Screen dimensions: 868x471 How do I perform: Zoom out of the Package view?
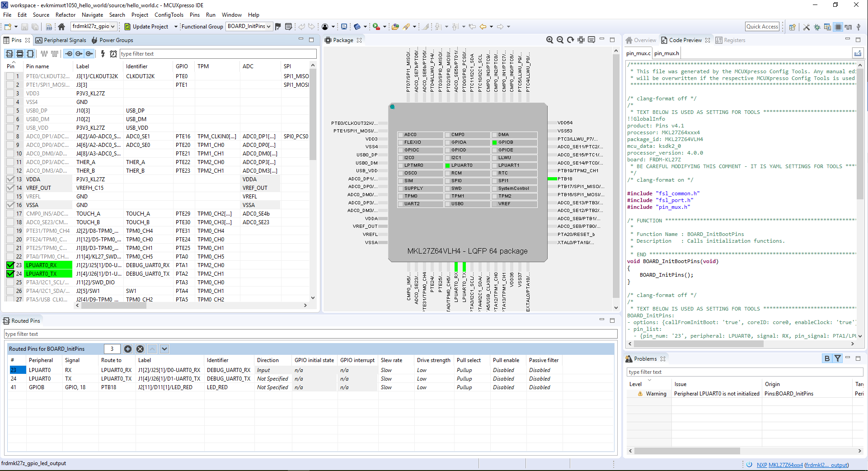[560, 40]
